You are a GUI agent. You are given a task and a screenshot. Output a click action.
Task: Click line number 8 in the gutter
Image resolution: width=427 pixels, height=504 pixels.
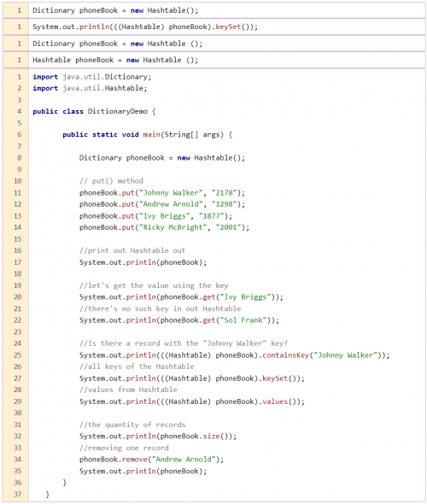click(x=19, y=158)
